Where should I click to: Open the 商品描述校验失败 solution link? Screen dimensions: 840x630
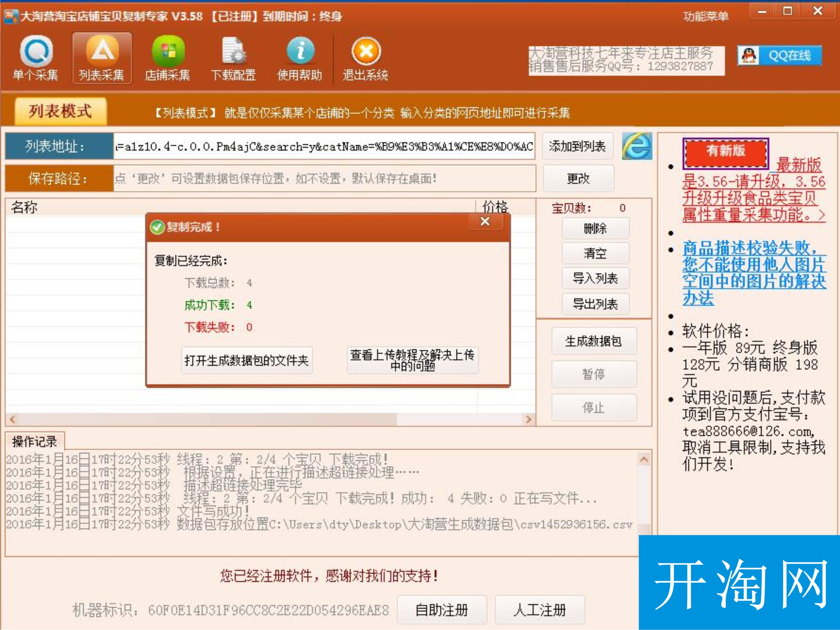tap(754, 273)
